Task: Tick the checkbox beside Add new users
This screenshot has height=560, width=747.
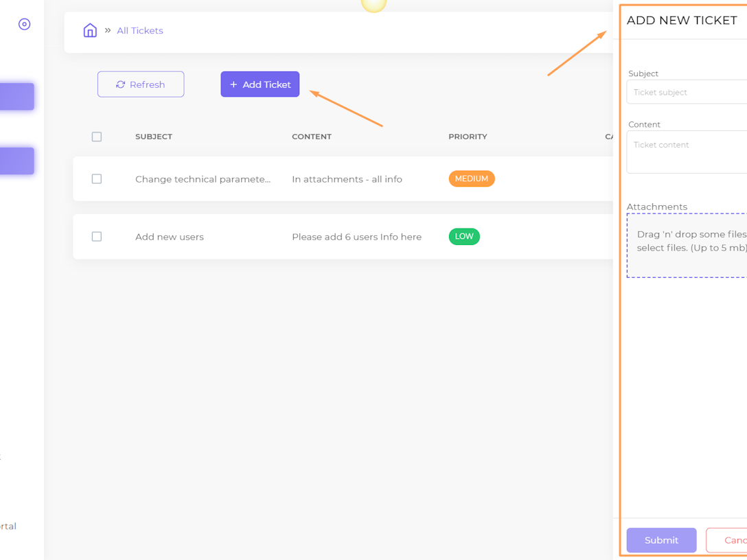Action: pos(97,236)
